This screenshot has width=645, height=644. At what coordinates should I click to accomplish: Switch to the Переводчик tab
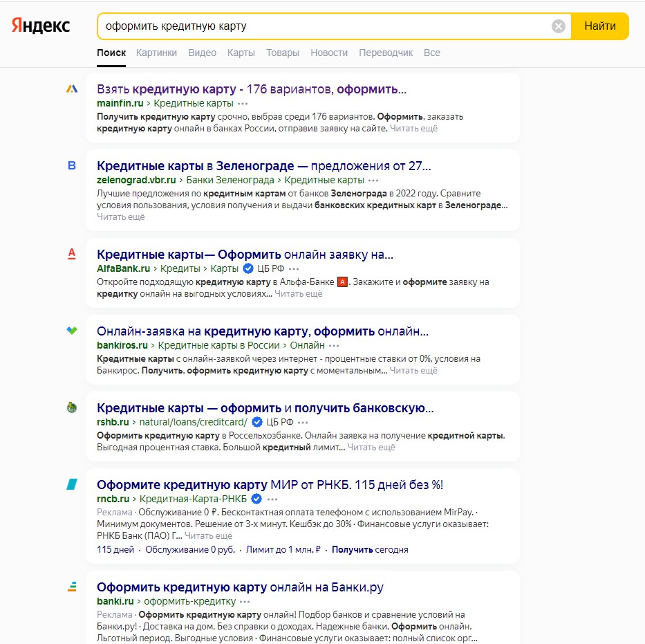point(386,53)
